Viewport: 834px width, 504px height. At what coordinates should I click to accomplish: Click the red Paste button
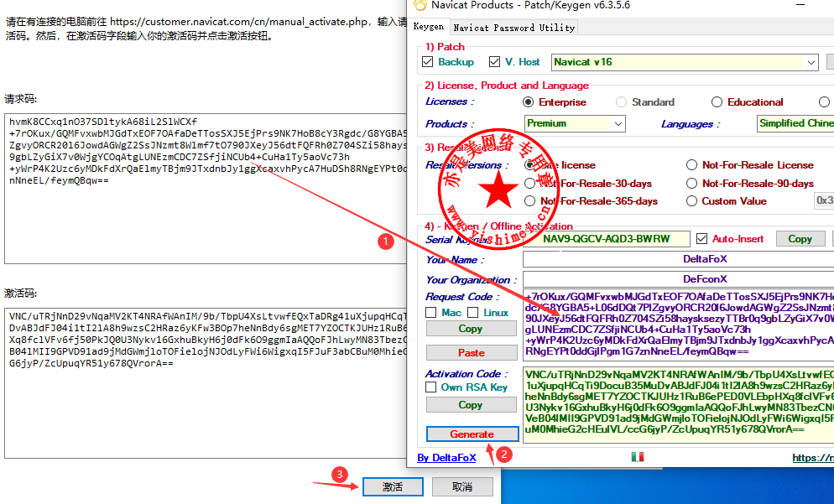click(472, 352)
